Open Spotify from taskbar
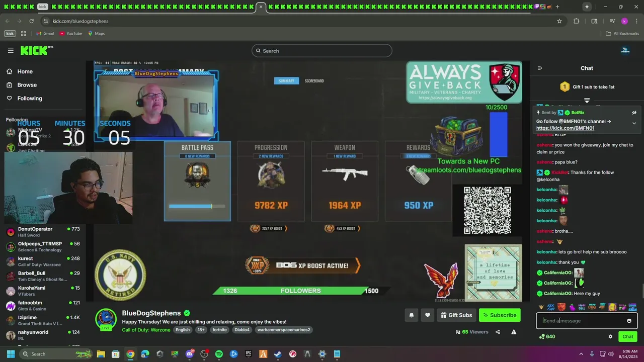This screenshot has height=362, width=644. [x=219, y=354]
